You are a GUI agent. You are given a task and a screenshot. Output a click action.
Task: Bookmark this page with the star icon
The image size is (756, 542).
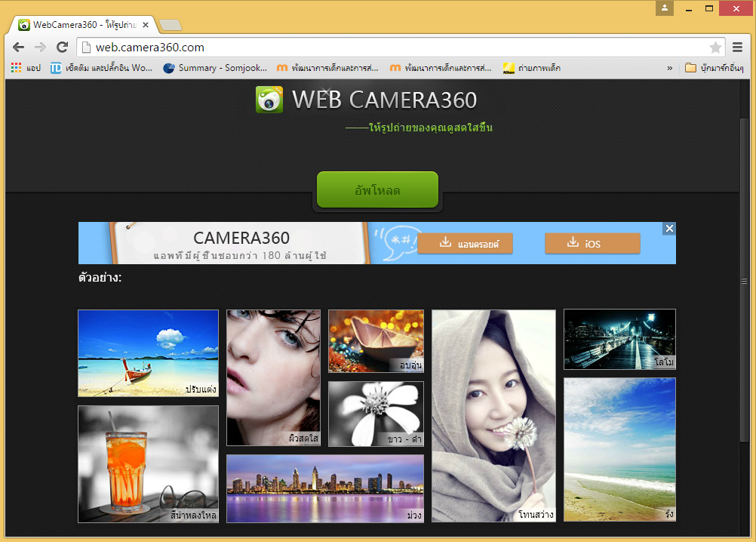[x=715, y=48]
